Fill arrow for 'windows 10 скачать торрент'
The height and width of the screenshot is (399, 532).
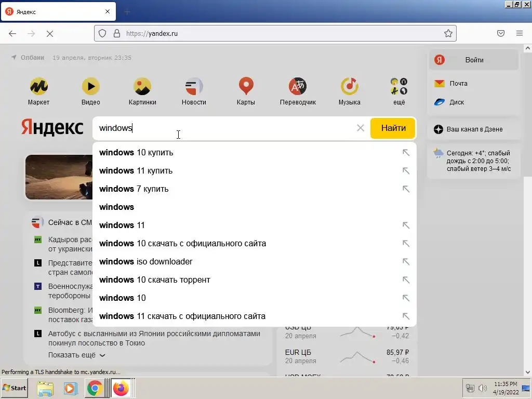[x=406, y=280]
